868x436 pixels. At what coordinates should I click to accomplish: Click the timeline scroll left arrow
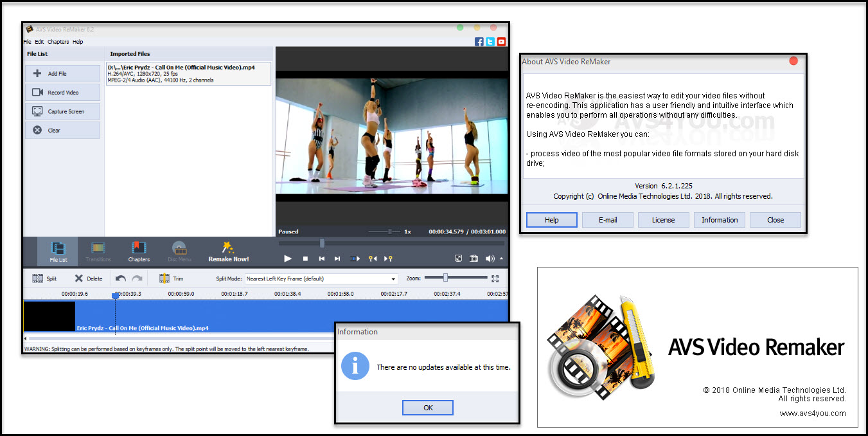[x=26, y=338]
